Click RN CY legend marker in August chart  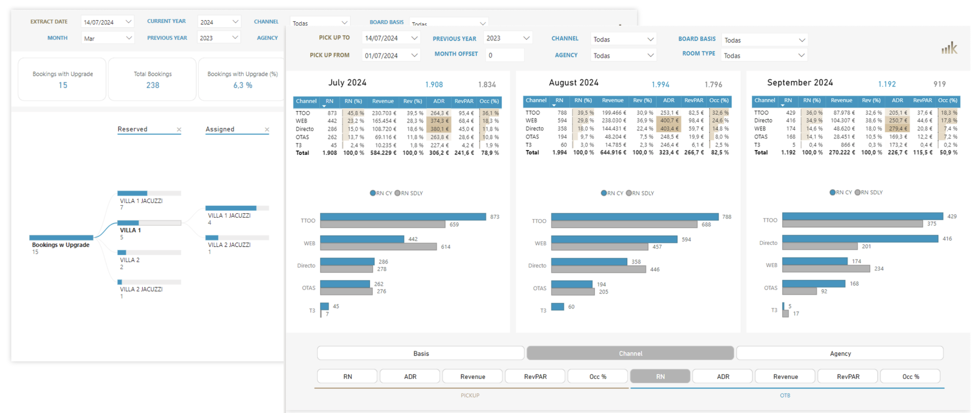coord(604,193)
